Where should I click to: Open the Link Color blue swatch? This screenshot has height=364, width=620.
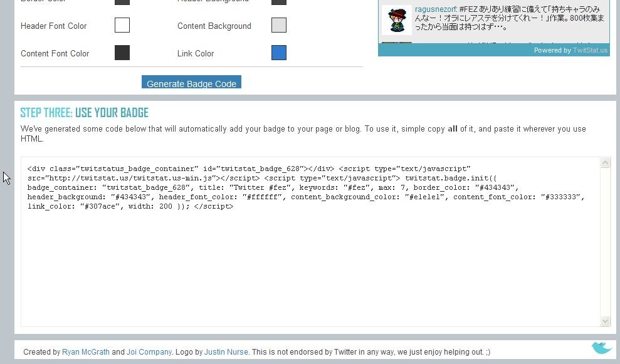coord(279,53)
